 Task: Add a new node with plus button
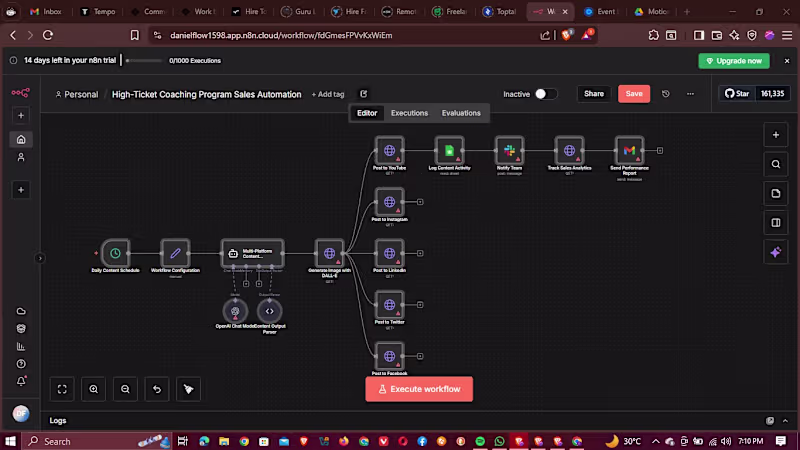[776, 135]
